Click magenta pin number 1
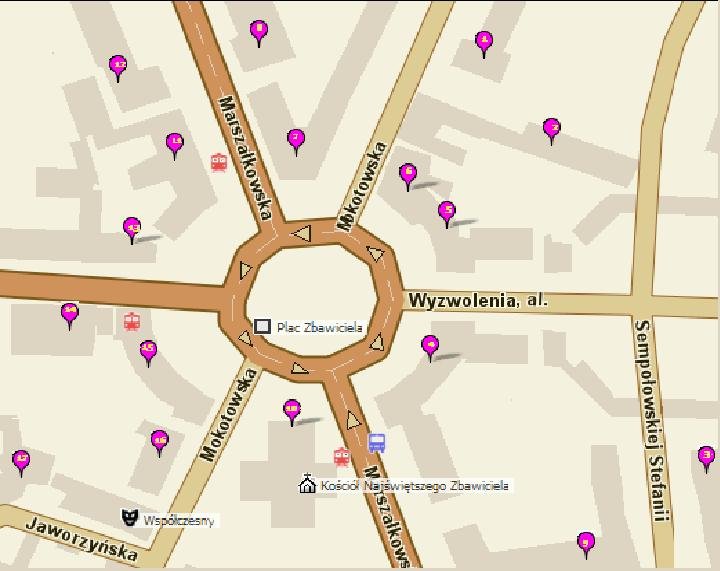Viewport: 720px width, 571px height. [x=484, y=45]
